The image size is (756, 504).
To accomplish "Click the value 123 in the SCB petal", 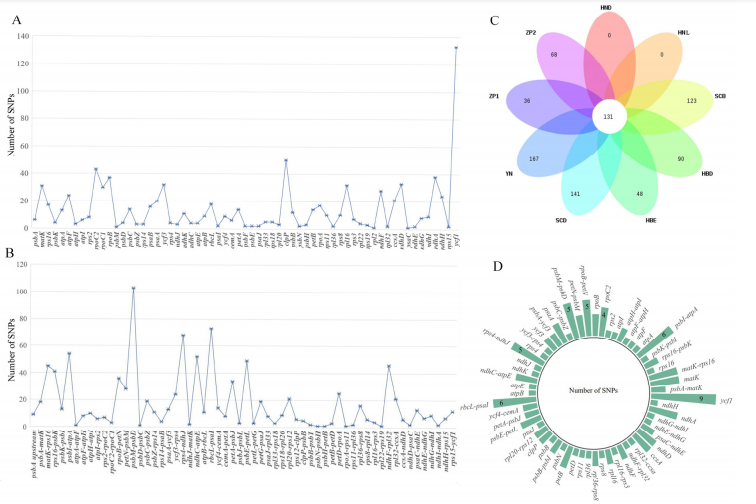I will tap(692, 101).
